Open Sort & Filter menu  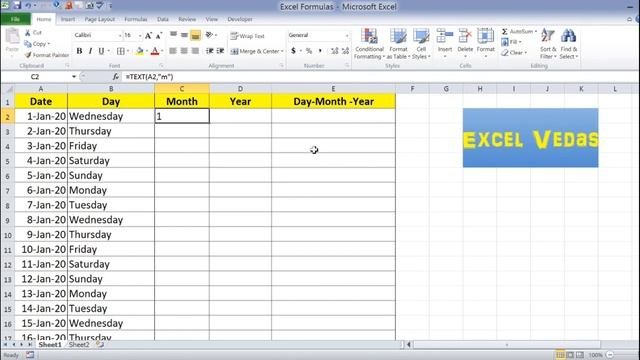548,44
